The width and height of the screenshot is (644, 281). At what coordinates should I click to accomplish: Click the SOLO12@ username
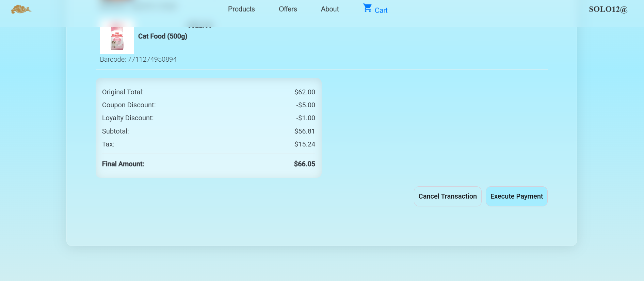pyautogui.click(x=608, y=9)
